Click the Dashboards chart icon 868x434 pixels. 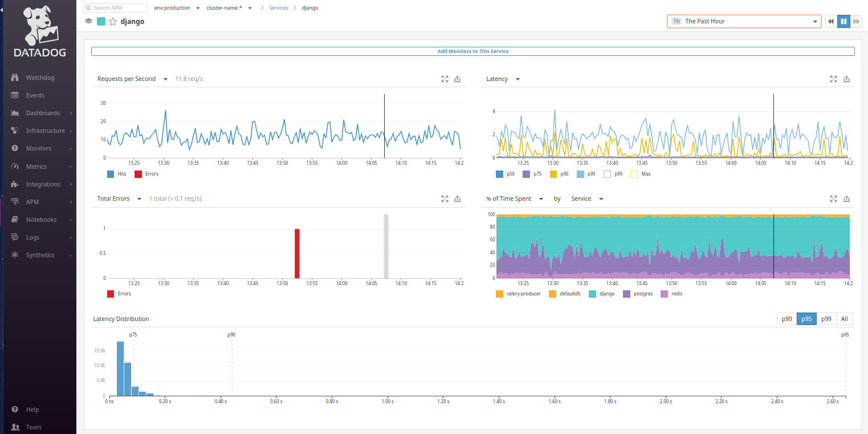[x=15, y=113]
